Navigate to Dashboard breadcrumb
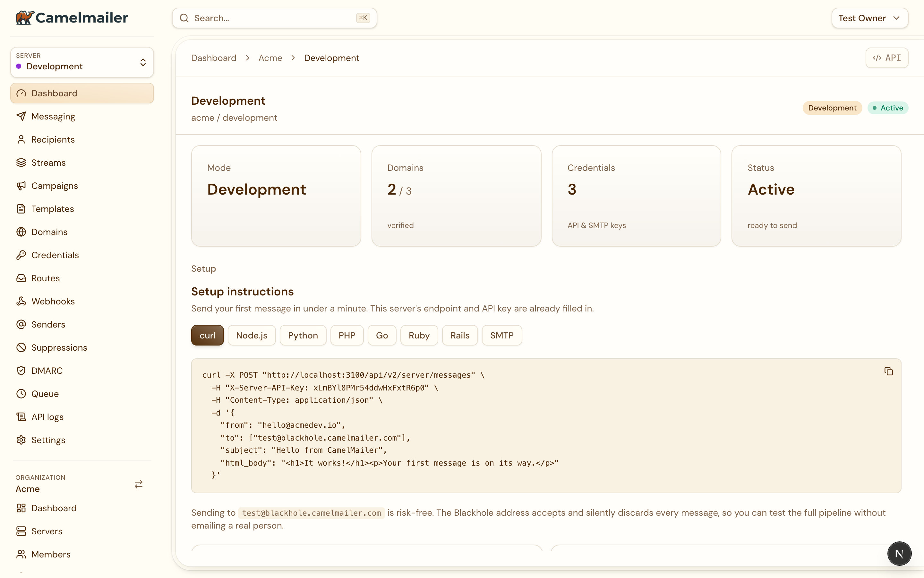Viewport: 924px width, 578px height. click(214, 58)
